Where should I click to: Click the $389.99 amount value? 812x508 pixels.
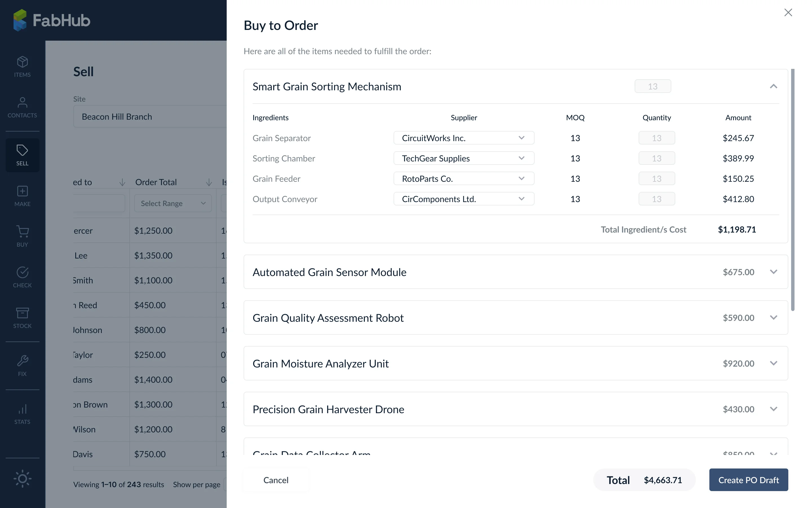click(738, 158)
